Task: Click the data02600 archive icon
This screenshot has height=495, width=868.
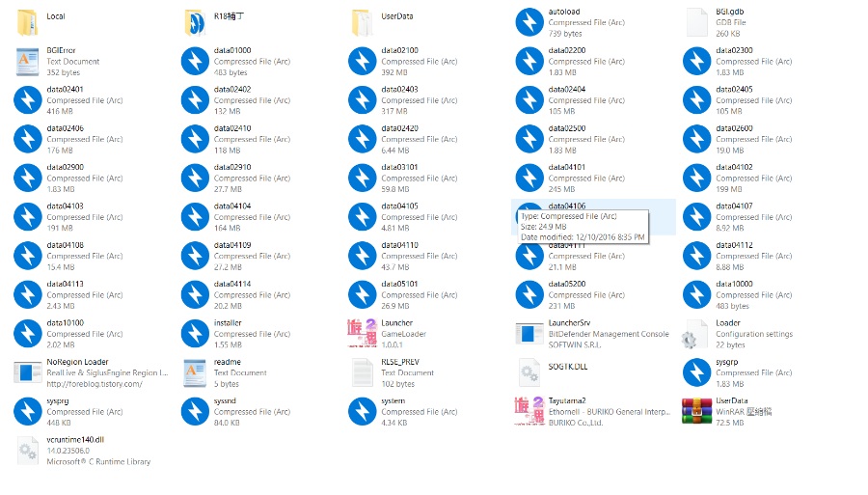Action: pos(697,139)
